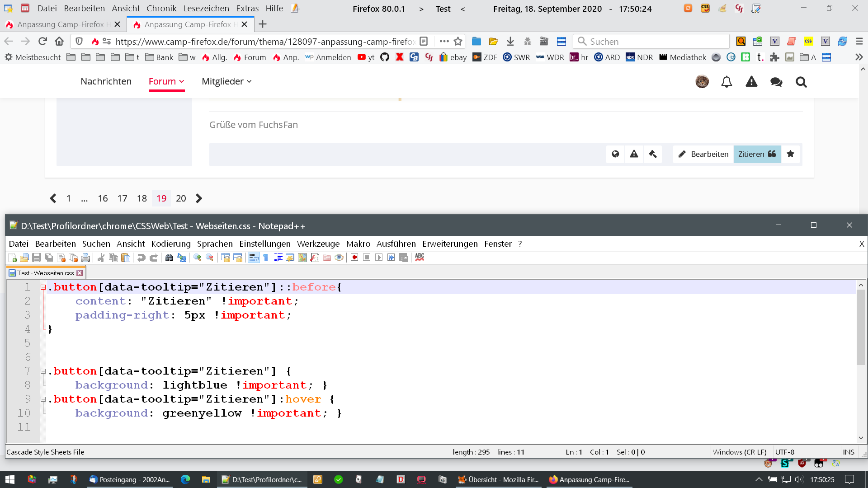Toggle word wrap in Notepad++ toolbar
This screenshot has width=868, height=488.
[254, 258]
